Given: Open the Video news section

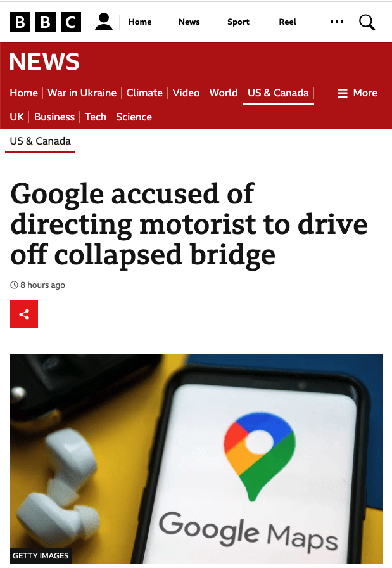Looking at the screenshot, I should pos(186,93).
